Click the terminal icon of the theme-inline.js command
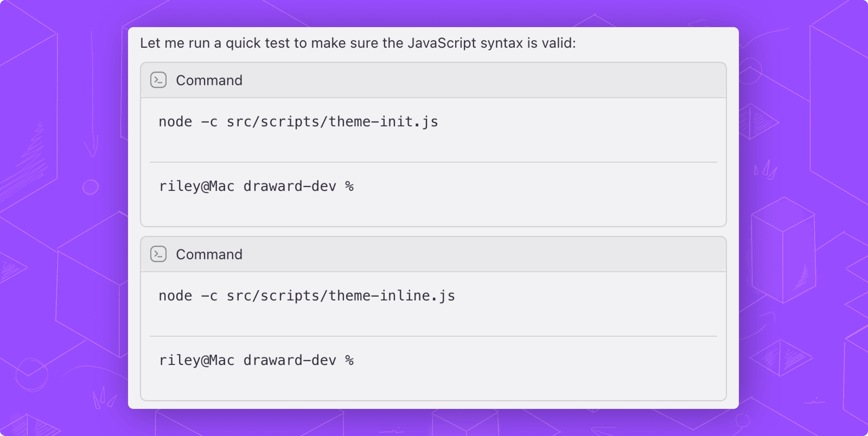This screenshot has height=436, width=868. (158, 254)
